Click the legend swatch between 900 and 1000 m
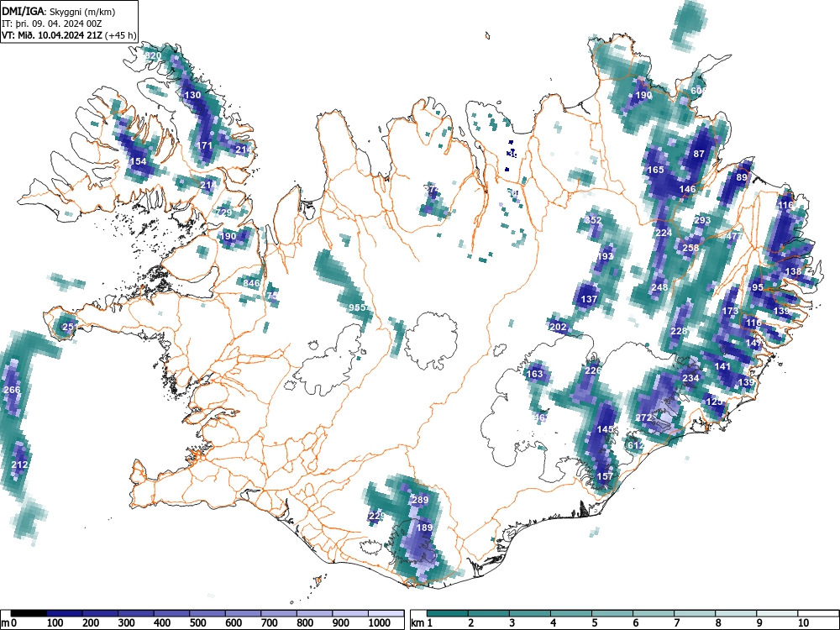 click(x=350, y=613)
